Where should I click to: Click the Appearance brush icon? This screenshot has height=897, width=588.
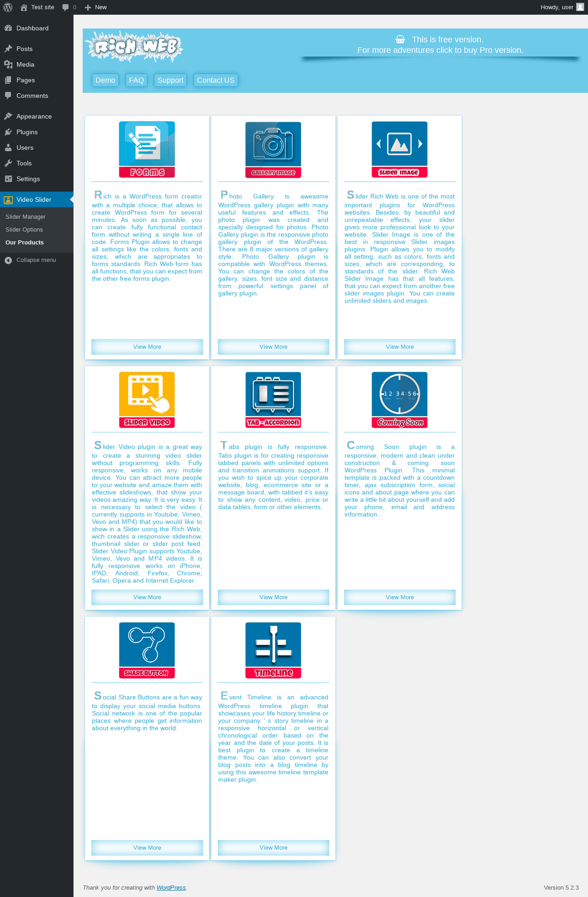pyautogui.click(x=8, y=116)
